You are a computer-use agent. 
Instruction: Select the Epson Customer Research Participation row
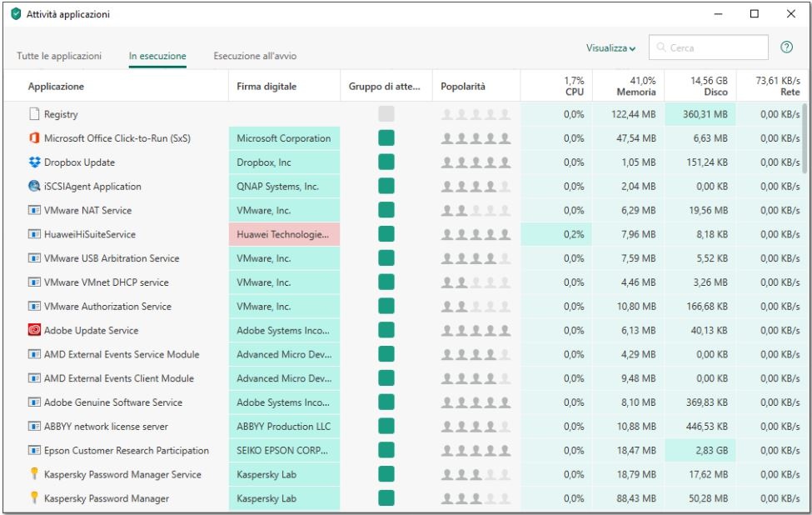click(126, 451)
